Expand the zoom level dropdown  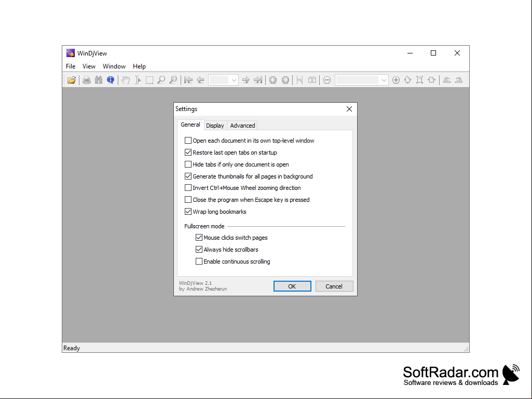[x=384, y=80]
